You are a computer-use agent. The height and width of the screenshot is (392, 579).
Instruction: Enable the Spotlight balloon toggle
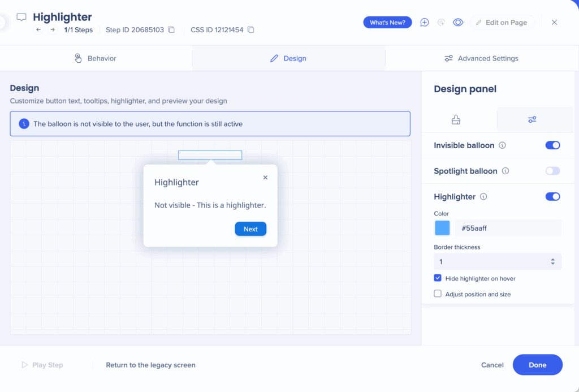pyautogui.click(x=552, y=171)
